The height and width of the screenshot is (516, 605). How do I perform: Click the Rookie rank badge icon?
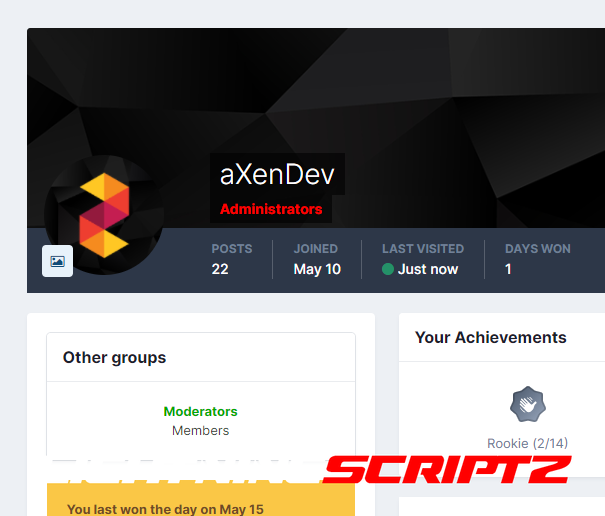527,405
